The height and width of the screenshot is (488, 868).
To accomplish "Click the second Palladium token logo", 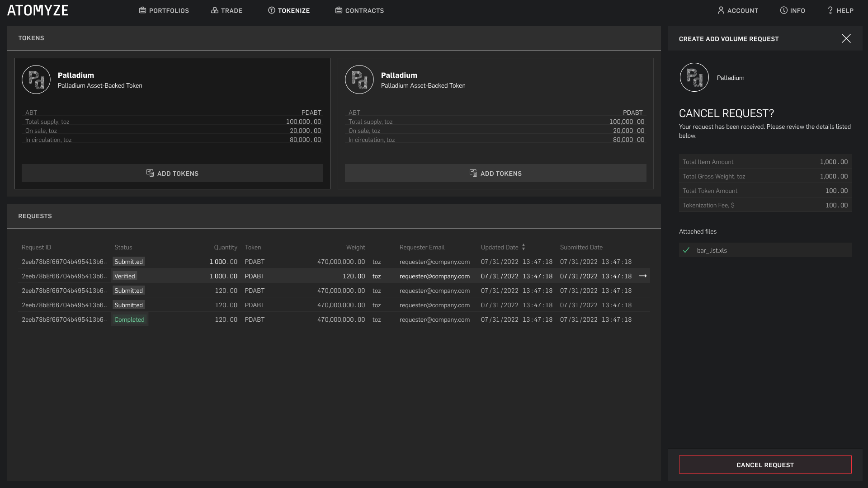I will 359,80.
